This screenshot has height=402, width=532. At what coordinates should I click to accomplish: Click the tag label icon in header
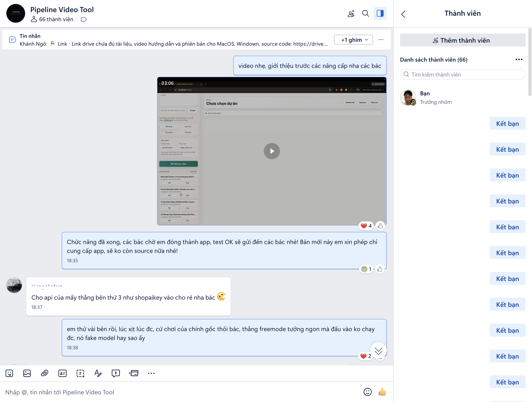click(84, 20)
